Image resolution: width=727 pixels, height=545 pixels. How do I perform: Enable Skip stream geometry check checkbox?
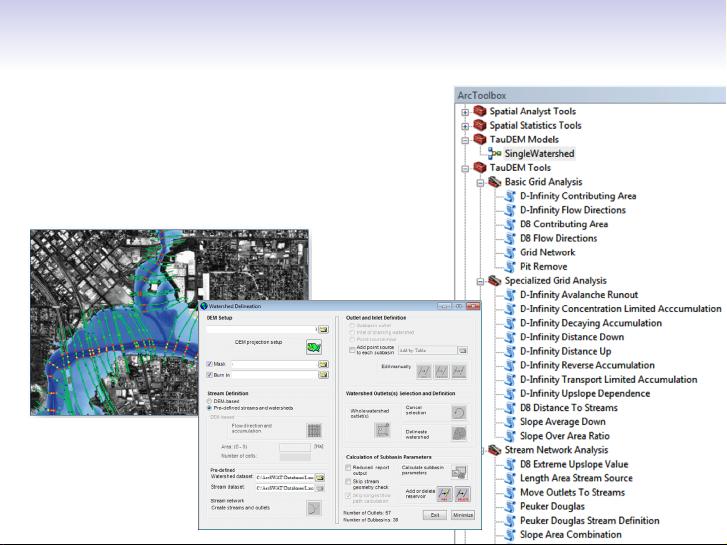pyautogui.click(x=348, y=482)
